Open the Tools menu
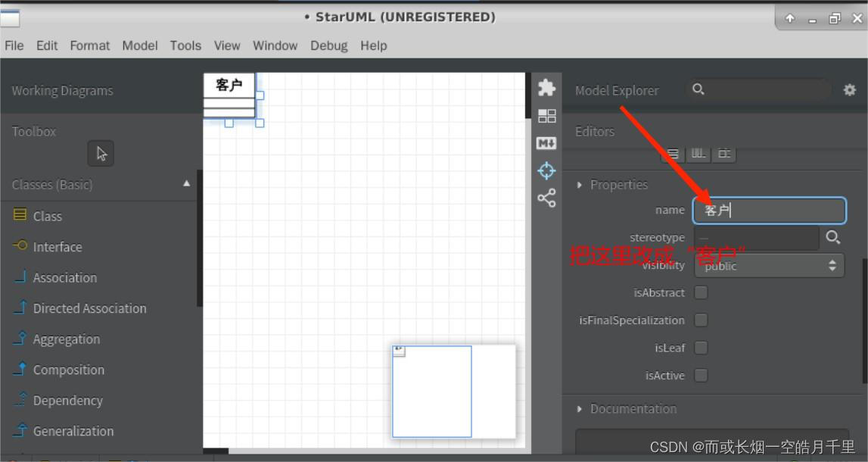868x462 pixels. pos(185,45)
